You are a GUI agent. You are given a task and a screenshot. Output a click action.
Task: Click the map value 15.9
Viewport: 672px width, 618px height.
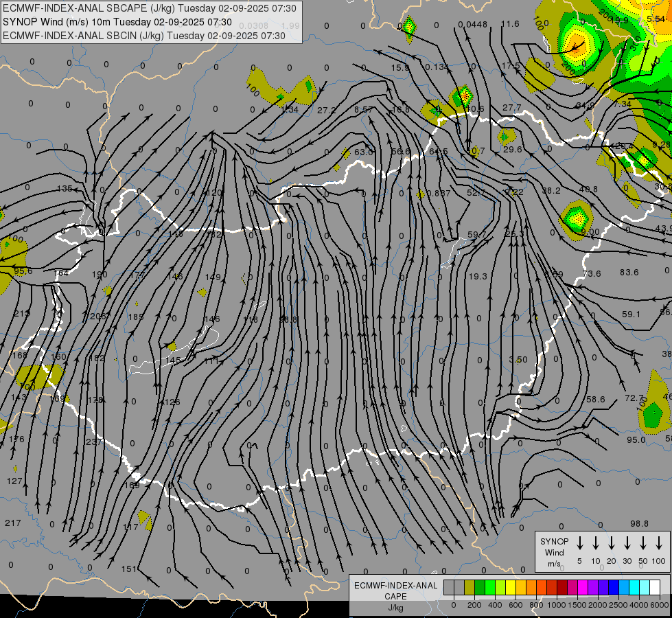click(x=400, y=68)
